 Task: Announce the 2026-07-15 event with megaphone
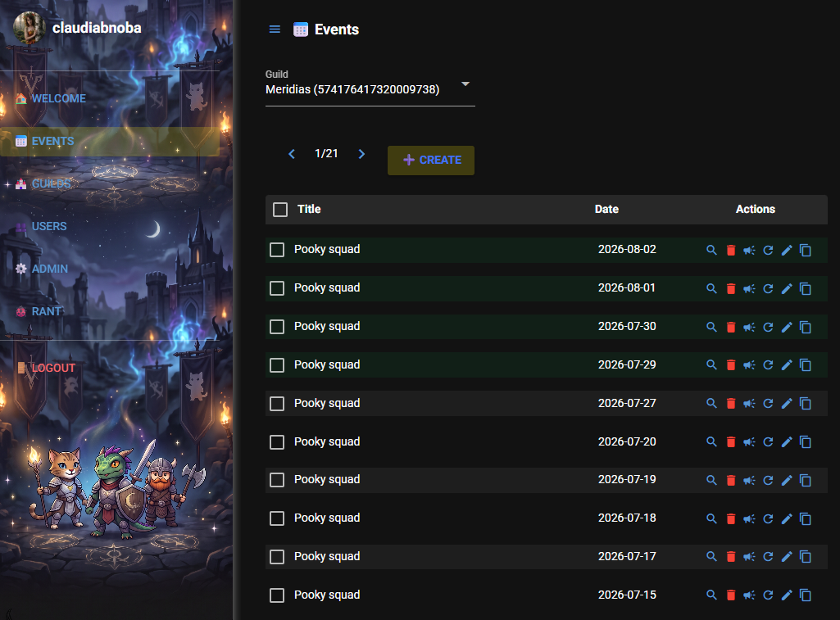[749, 595]
